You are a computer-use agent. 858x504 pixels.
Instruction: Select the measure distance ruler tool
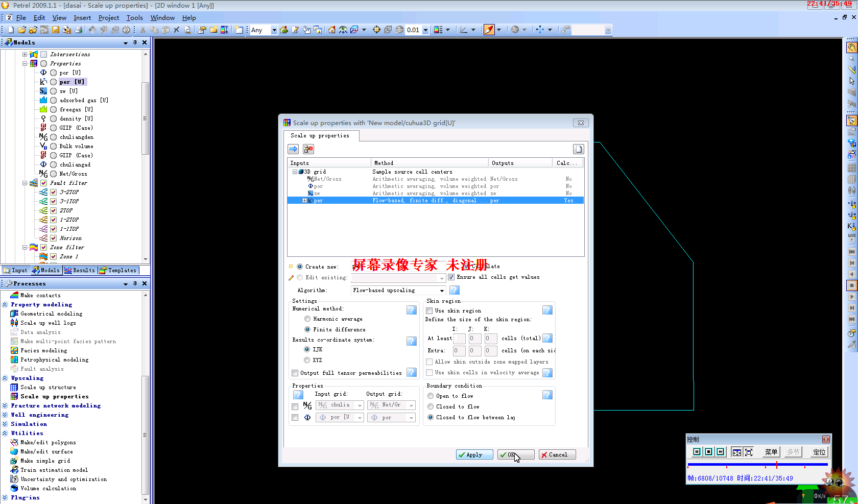point(851,70)
